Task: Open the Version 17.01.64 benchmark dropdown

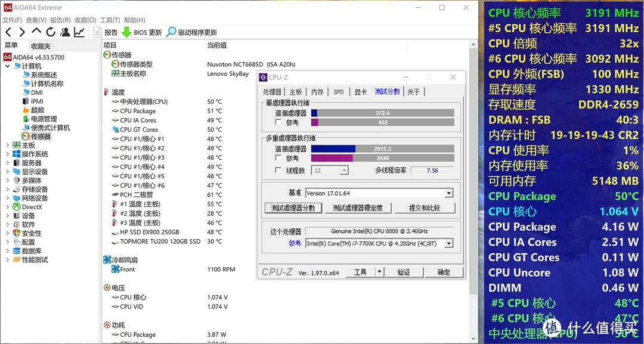Action: (x=448, y=193)
